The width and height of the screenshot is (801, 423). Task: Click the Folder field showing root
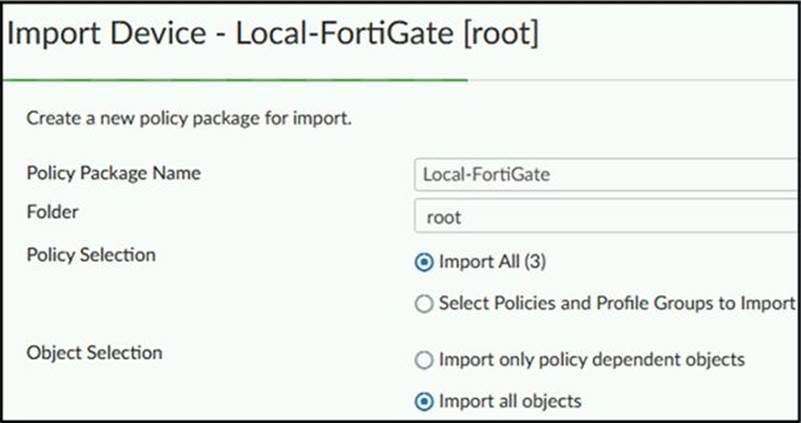[606, 217]
